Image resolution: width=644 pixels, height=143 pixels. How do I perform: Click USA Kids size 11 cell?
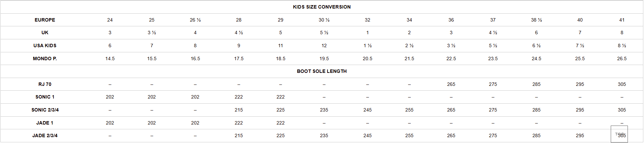(281, 45)
